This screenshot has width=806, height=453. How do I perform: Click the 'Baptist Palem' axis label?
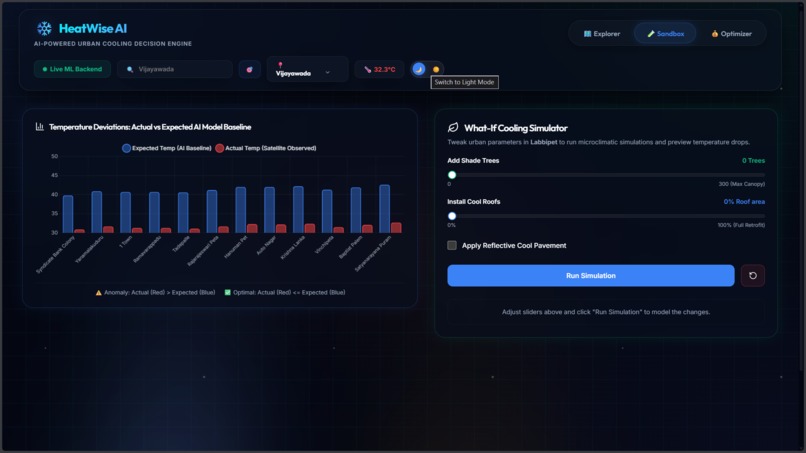(351, 247)
